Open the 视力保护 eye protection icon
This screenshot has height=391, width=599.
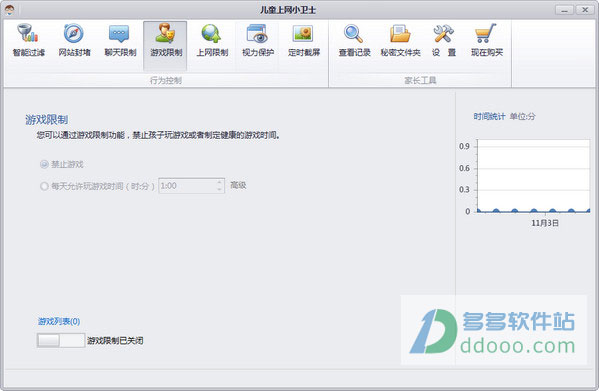coord(257,34)
